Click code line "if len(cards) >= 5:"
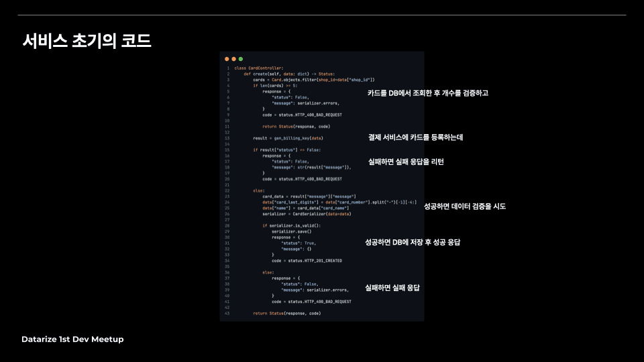This screenshot has height=362, width=644. [x=275, y=86]
